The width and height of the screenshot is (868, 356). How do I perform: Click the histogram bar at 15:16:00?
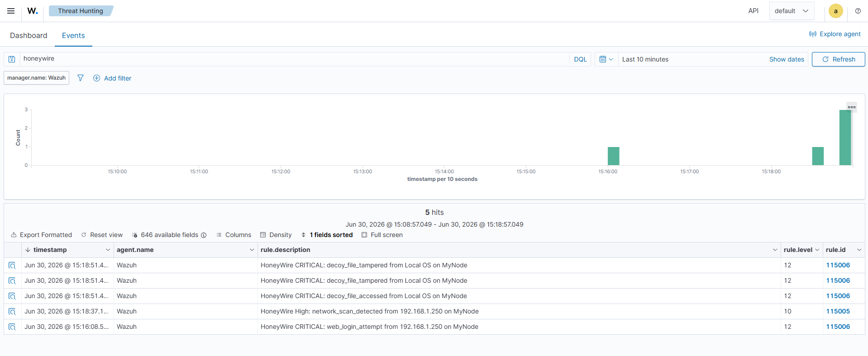613,156
